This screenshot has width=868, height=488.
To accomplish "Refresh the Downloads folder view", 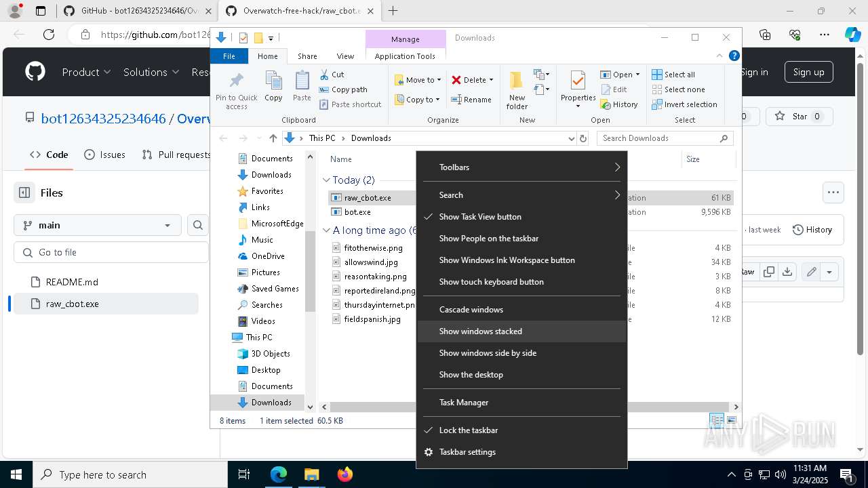I will 583,138.
